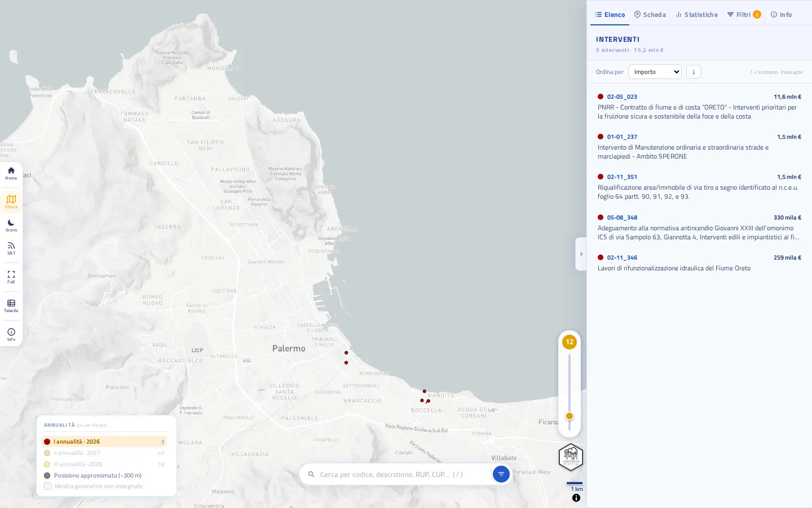Select the Chiara light map style
Screen dimensions: 812x508
(11, 202)
